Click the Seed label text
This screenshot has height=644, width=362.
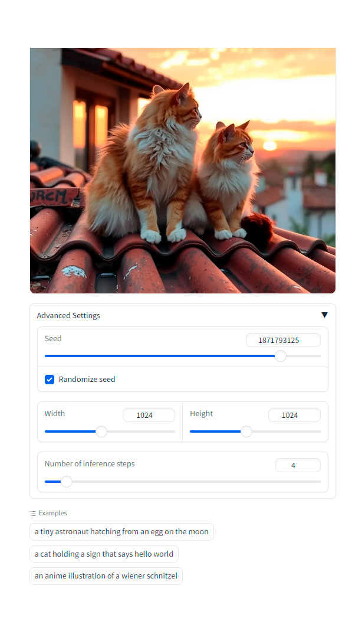(53, 339)
